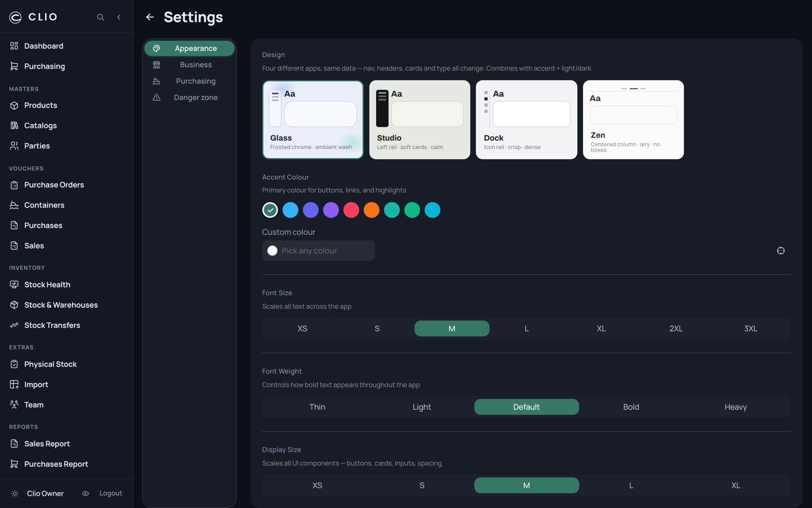Image resolution: width=812 pixels, height=508 pixels.
Task: Click the Clio logo icon
Action: tap(16, 17)
